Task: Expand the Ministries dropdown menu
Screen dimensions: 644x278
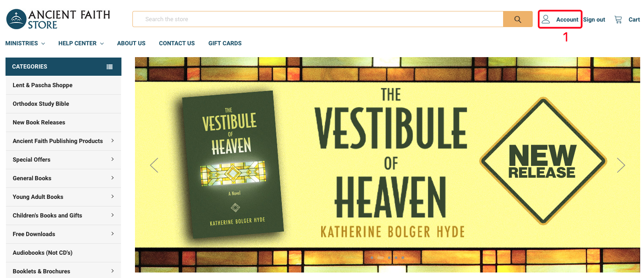Action: (25, 43)
